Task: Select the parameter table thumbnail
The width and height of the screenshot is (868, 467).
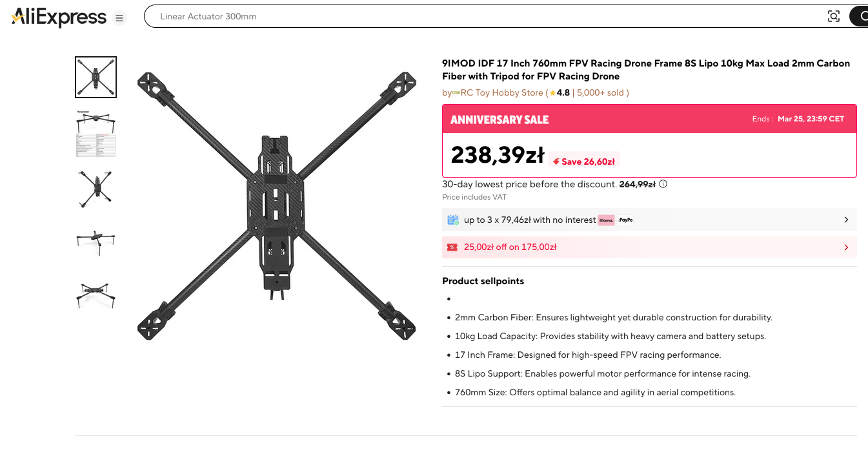Action: (96, 134)
